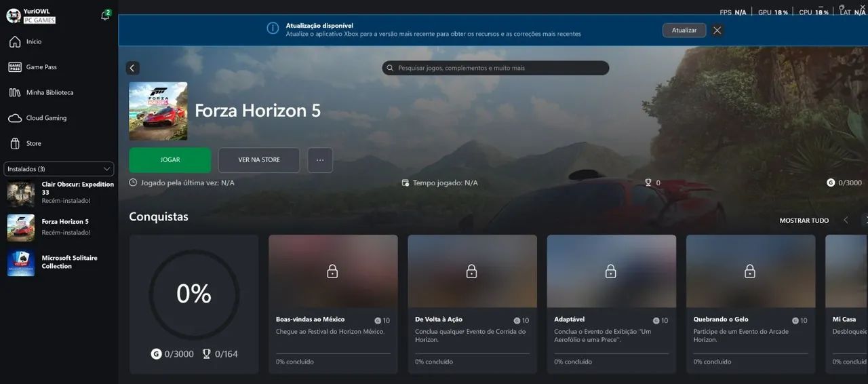
Task: Click previous achievements arrow
Action: click(846, 220)
